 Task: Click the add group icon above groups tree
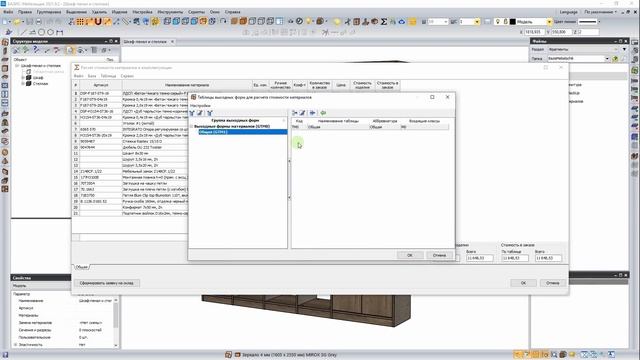(192, 113)
